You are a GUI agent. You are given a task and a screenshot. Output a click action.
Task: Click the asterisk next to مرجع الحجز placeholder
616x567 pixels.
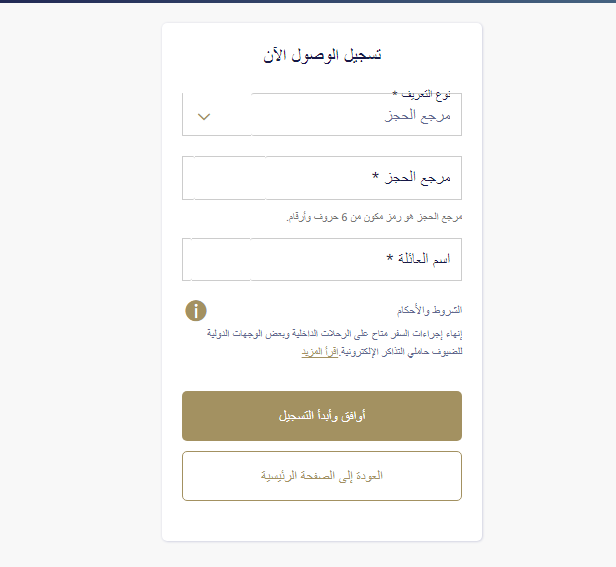point(375,175)
